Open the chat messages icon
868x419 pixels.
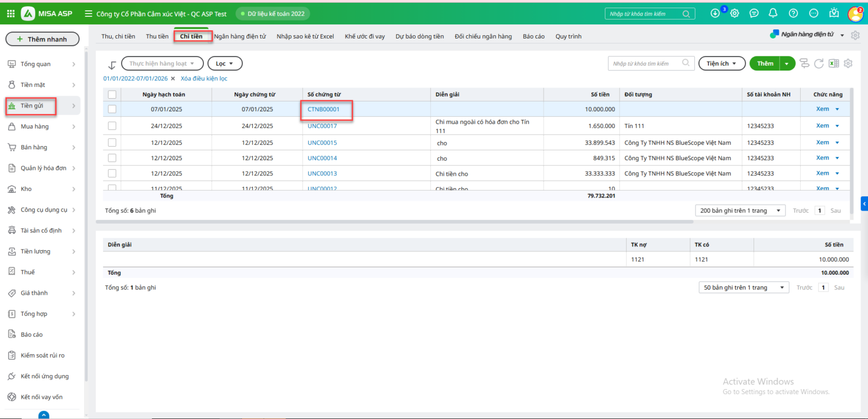(x=754, y=13)
